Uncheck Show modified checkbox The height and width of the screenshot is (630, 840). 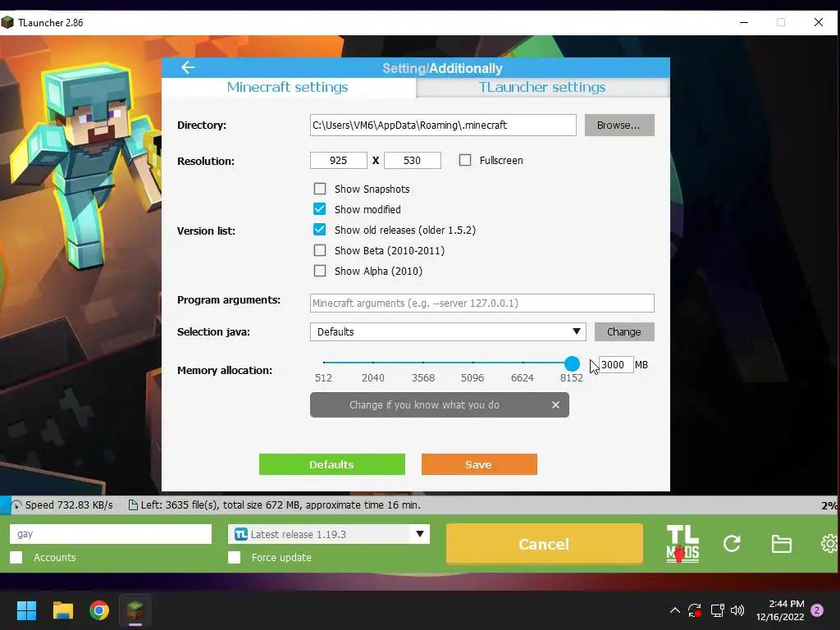click(320, 209)
